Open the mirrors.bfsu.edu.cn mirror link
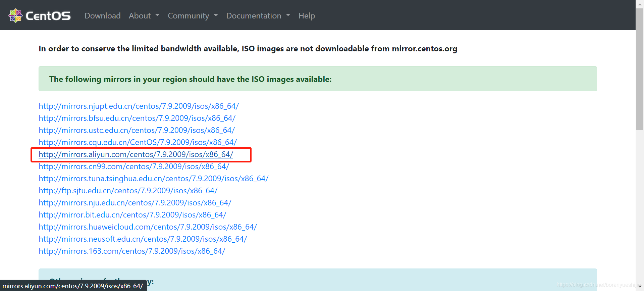Screen dimensions: 644x291 click(137, 118)
